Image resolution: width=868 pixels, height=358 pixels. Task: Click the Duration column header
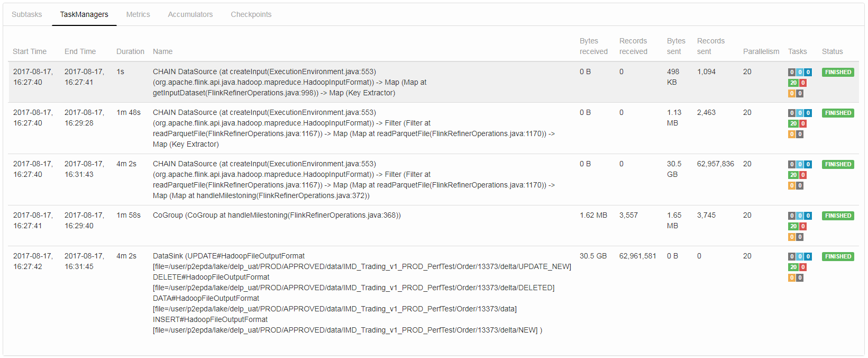[130, 51]
